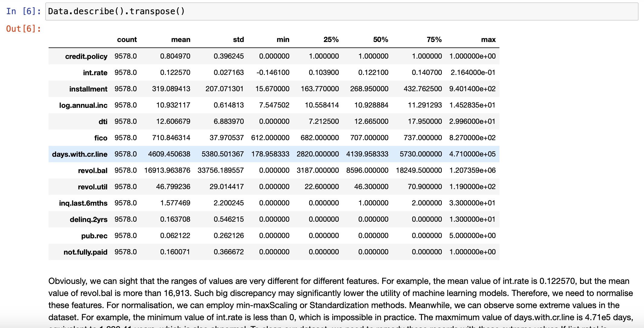Image resolution: width=644 pixels, height=328 pixels.
Task: Select the credit.policy row label
Action: click(x=86, y=56)
